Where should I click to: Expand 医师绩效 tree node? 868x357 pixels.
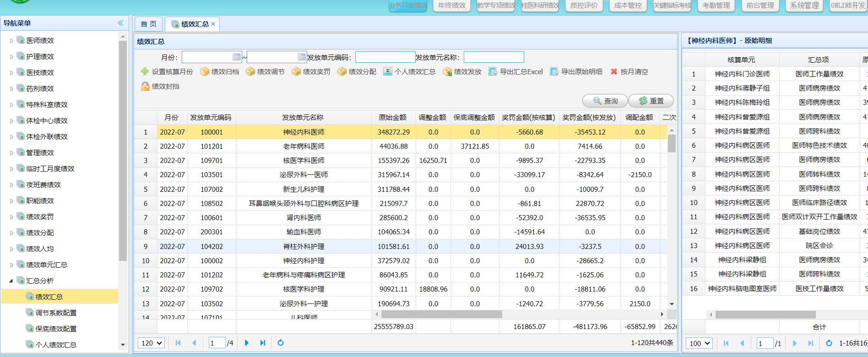point(11,41)
